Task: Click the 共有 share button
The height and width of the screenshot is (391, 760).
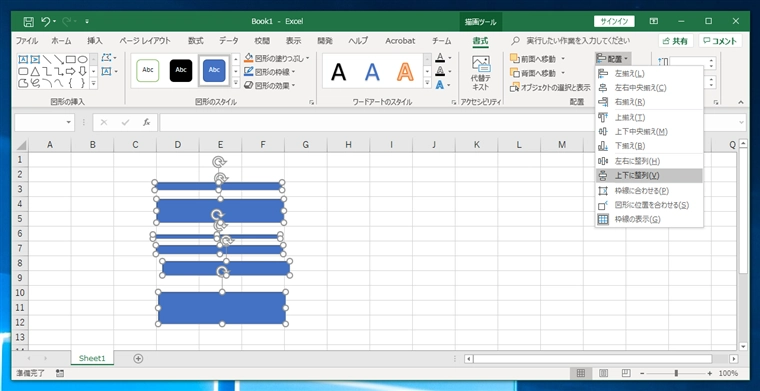Action: click(x=676, y=41)
